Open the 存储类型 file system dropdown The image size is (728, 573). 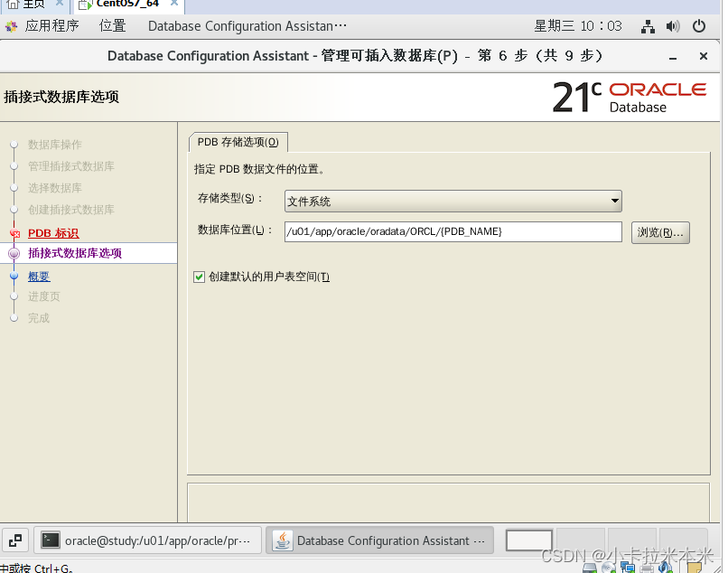pos(615,201)
